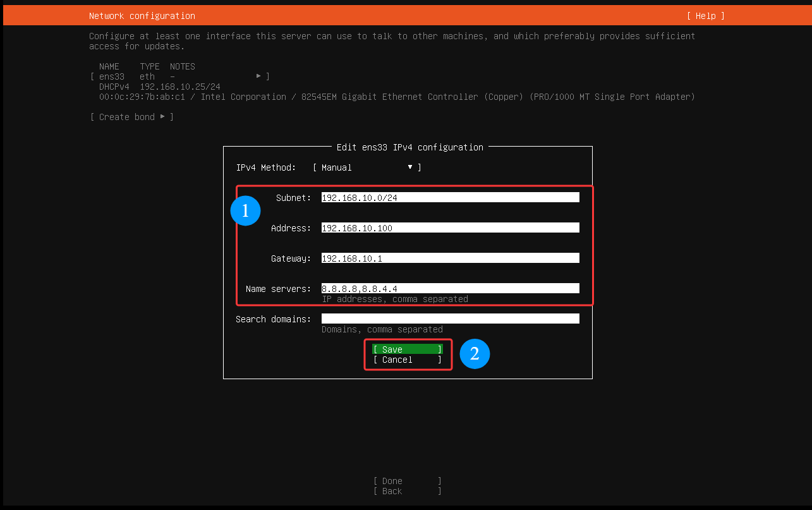The width and height of the screenshot is (812, 510).
Task: Click the empty Search domains field
Action: click(450, 319)
